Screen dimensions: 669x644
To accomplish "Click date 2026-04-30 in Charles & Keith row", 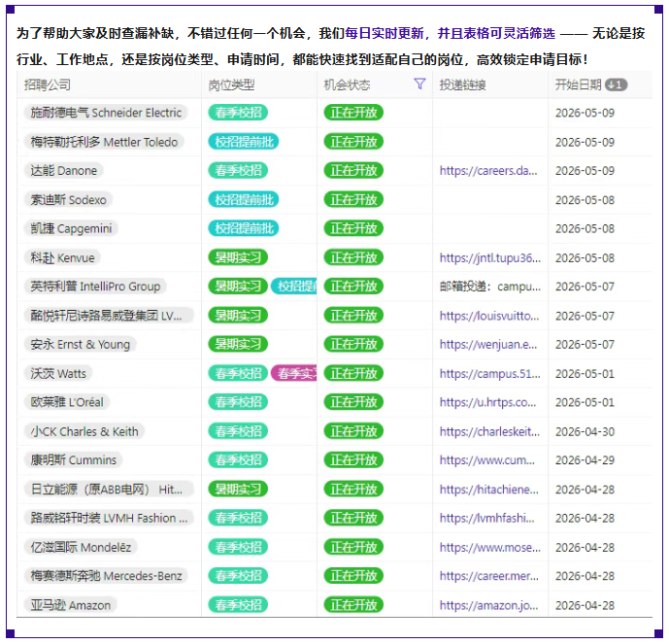I will (585, 432).
